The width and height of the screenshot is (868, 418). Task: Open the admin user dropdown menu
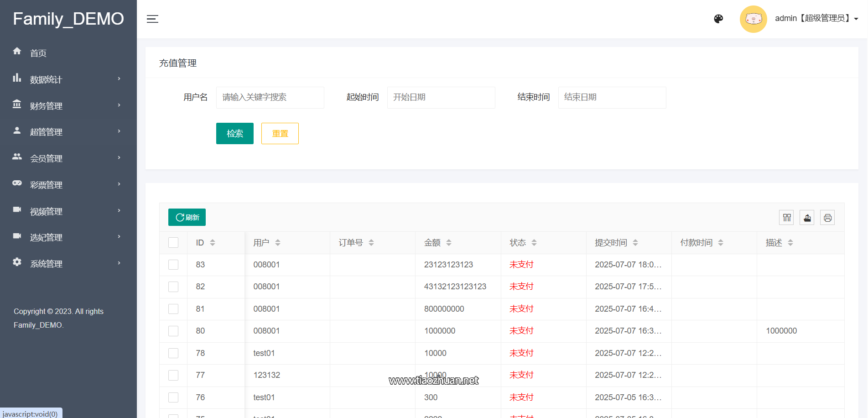pos(816,19)
